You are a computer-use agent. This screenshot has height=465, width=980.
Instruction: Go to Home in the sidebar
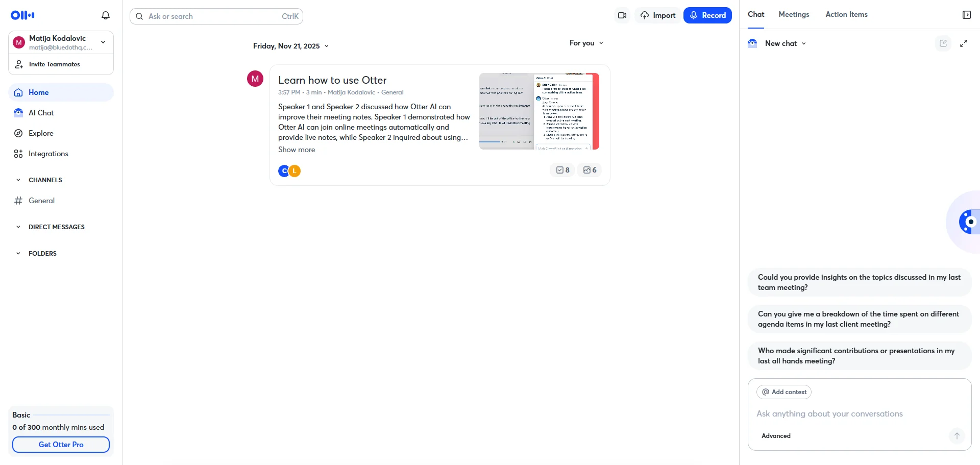[61, 92]
